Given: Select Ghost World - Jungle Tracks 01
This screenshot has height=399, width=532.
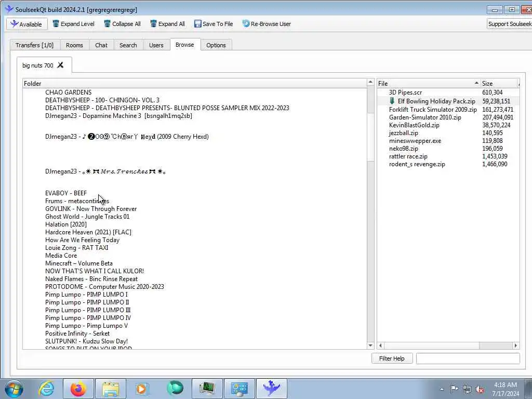Looking at the screenshot, I should point(87,217).
